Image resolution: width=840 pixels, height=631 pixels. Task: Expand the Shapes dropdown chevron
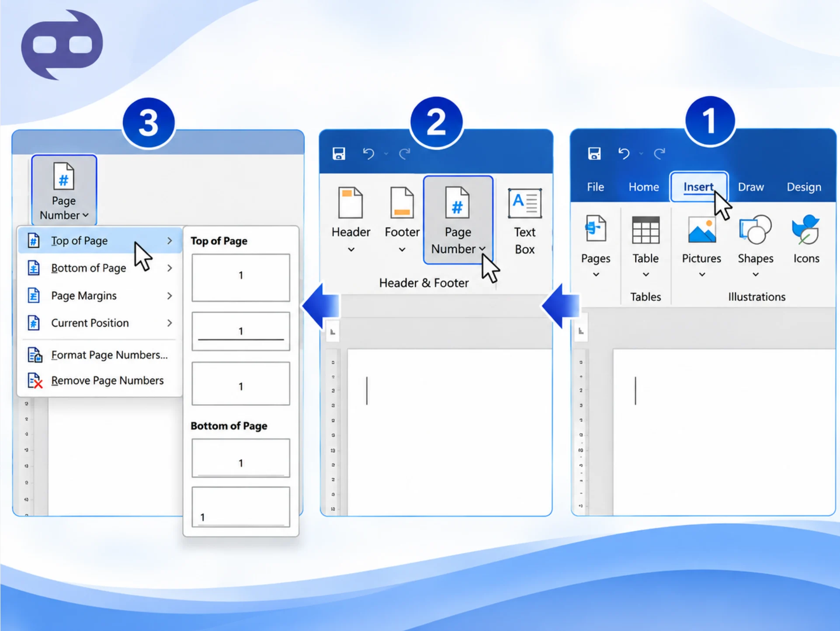755,275
